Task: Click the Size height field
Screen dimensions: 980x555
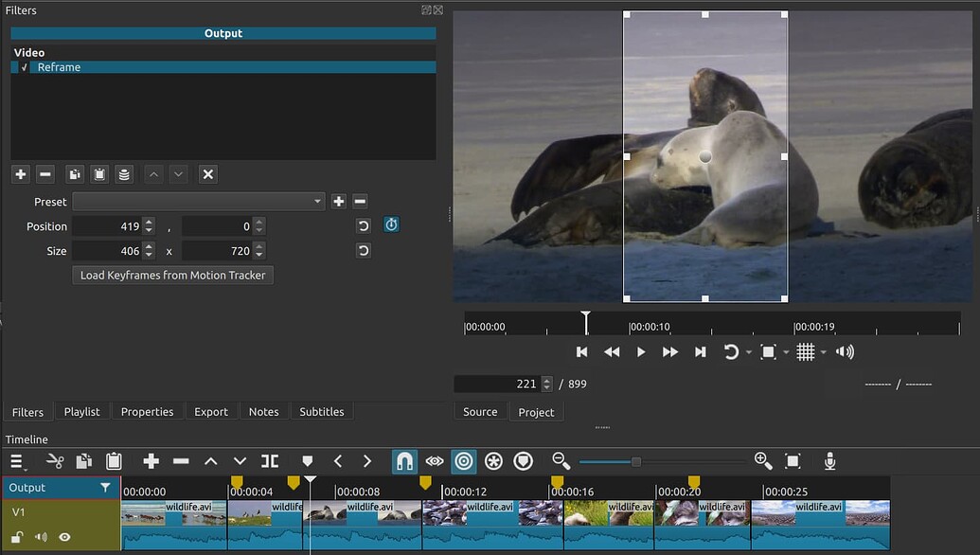Action: coord(218,251)
